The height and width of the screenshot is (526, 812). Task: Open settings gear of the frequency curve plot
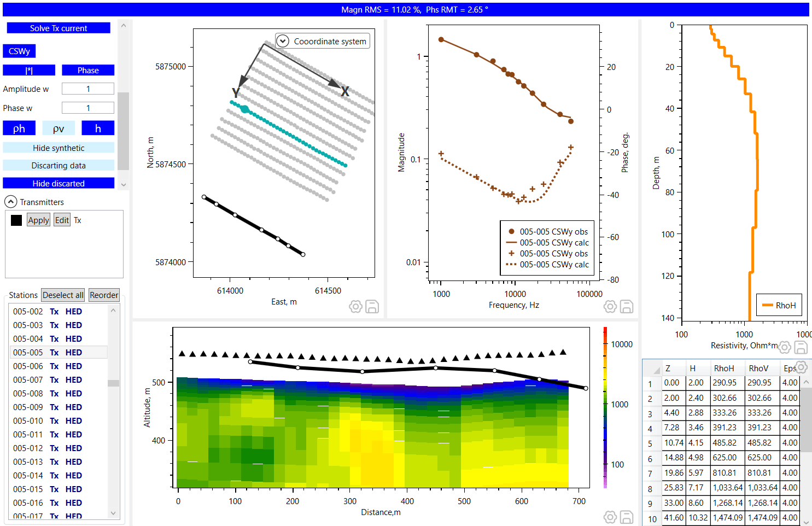pyautogui.click(x=610, y=307)
